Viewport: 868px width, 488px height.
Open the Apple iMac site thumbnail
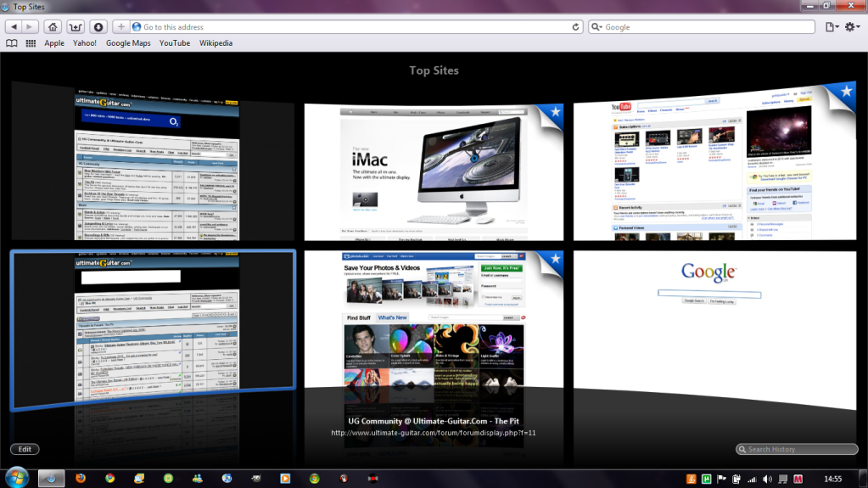pos(434,172)
